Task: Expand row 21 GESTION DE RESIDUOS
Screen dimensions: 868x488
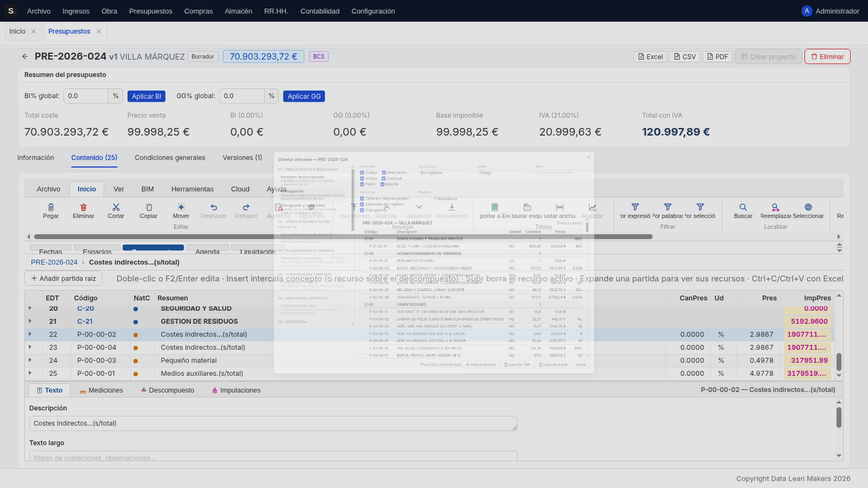Action: [x=30, y=321]
